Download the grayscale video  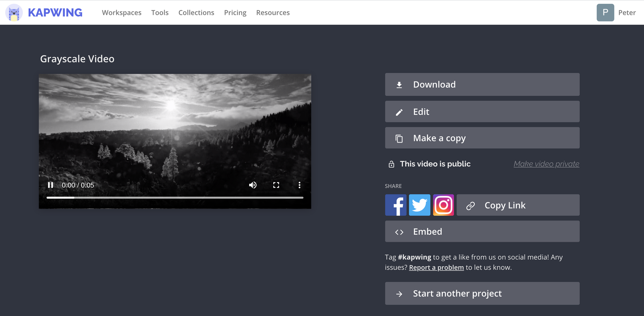point(482,84)
